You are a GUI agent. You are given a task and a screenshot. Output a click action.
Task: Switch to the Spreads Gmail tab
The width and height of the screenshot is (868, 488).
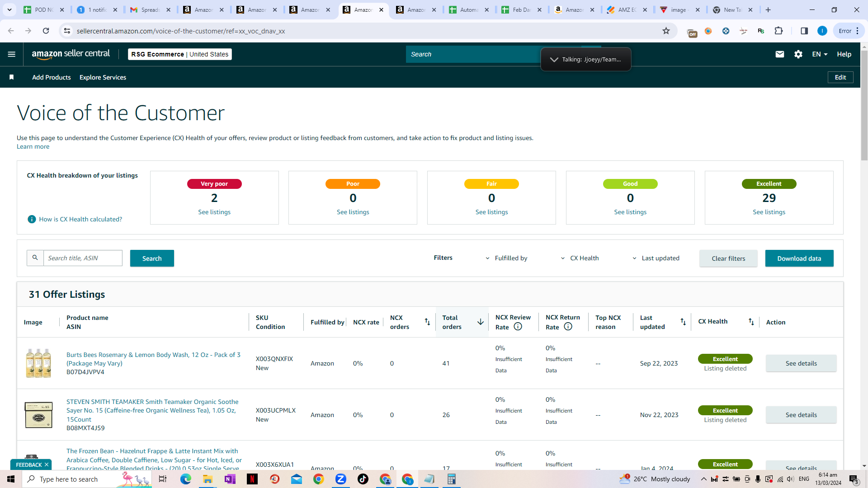click(150, 9)
